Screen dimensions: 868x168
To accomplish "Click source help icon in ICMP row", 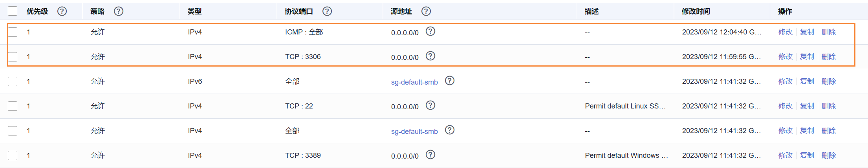I will [x=430, y=31].
